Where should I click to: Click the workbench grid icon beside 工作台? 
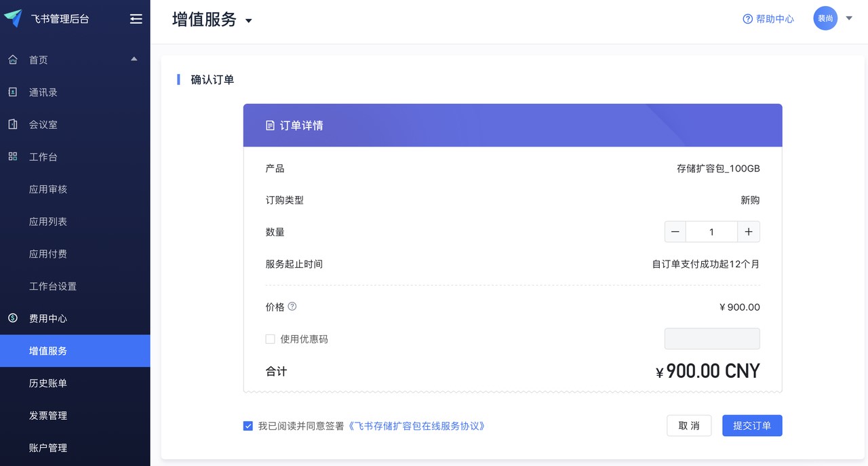pyautogui.click(x=13, y=157)
